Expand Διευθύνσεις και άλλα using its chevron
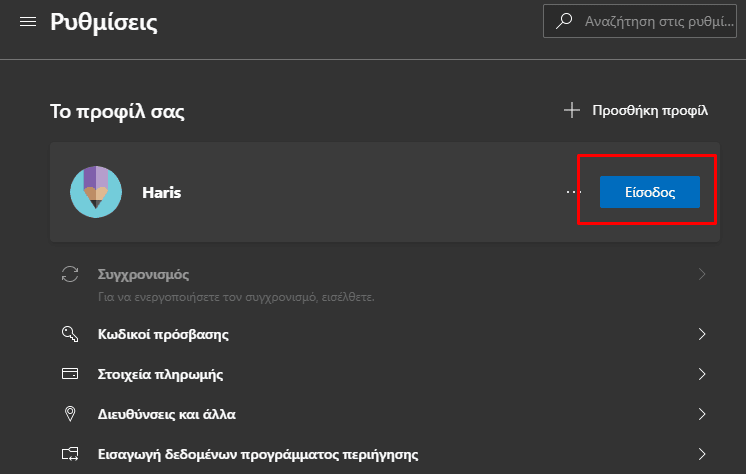746x474 pixels. (702, 414)
